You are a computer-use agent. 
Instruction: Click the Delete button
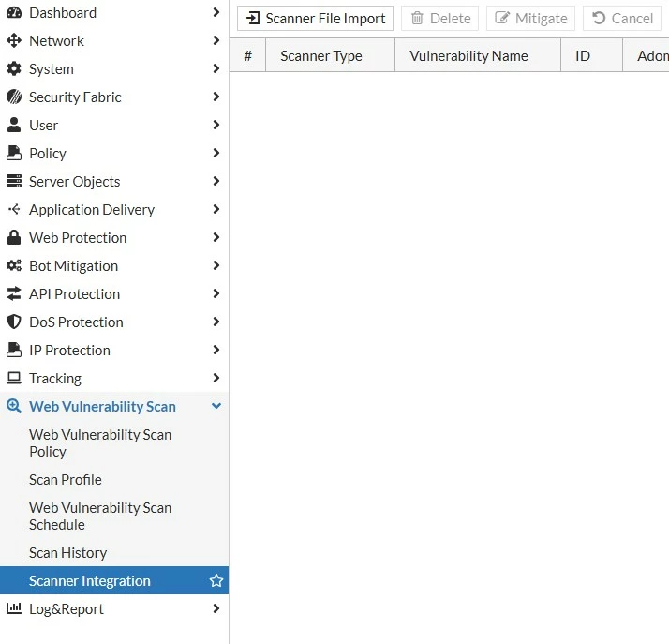point(439,19)
